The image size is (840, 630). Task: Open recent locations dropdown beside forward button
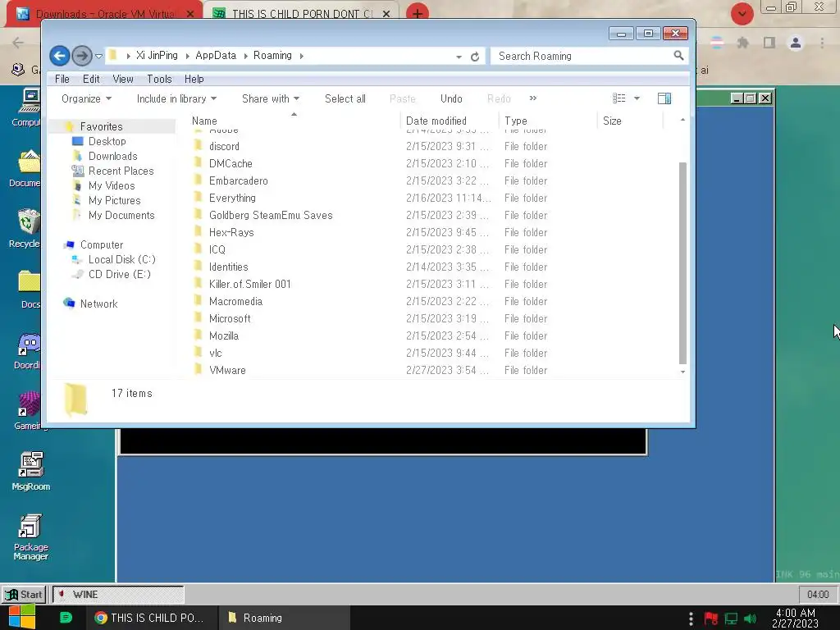[x=98, y=56]
